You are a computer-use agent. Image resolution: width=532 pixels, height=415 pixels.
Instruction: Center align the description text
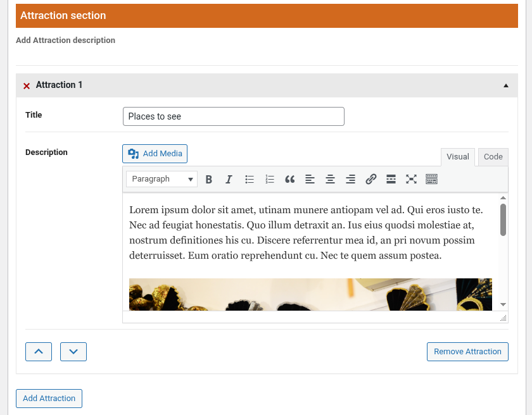330,180
